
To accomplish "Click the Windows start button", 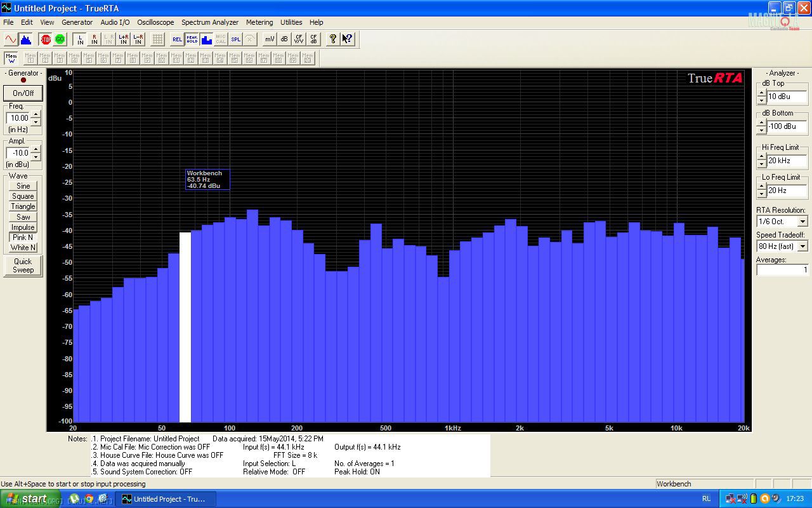I will coord(30,499).
